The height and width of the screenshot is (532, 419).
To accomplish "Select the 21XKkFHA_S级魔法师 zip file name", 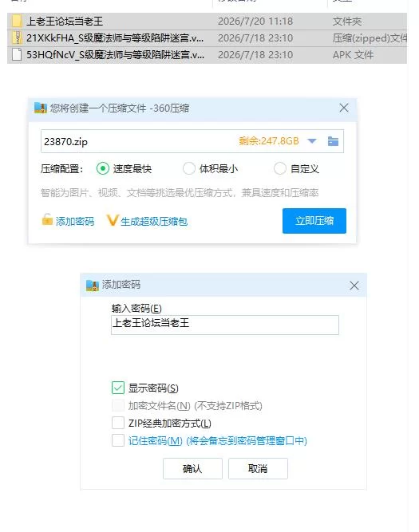I will (115, 38).
